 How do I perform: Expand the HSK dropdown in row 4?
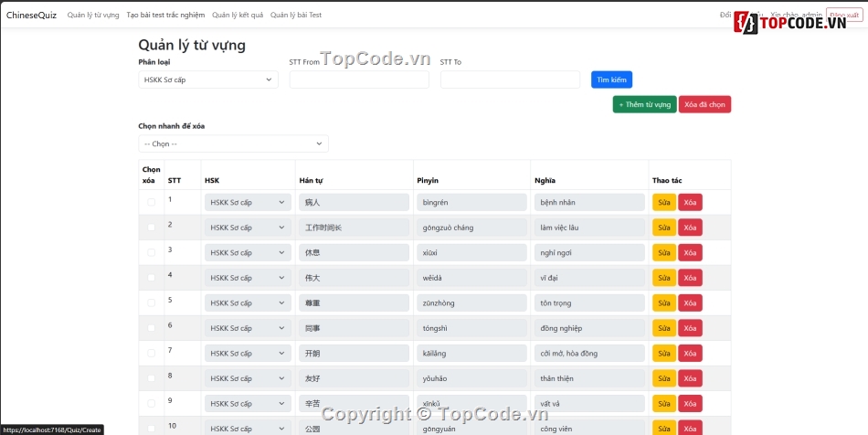(x=248, y=278)
